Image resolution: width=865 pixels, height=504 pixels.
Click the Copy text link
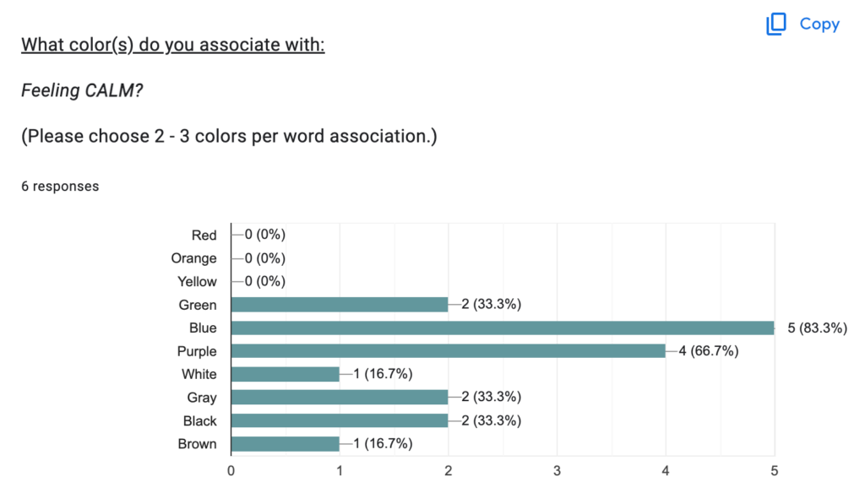(819, 24)
